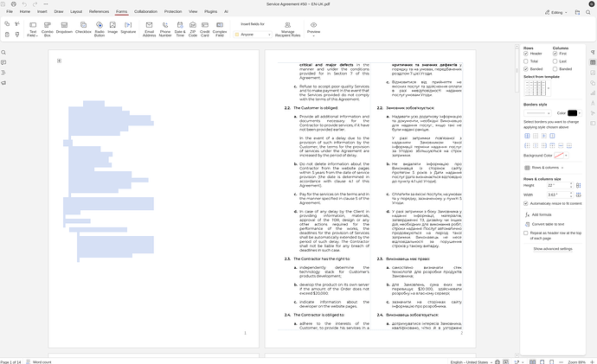This screenshot has height=364, width=597.
Task: Open the border Color swatch
Action: (573, 113)
